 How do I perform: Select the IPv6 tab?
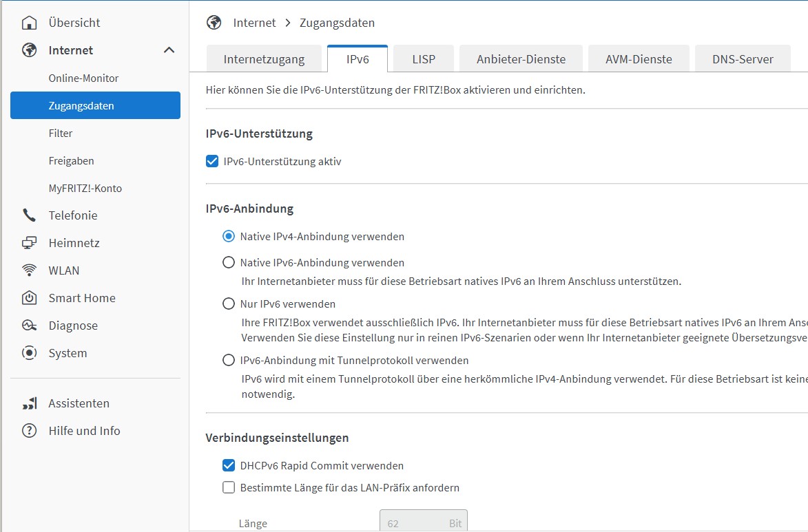point(358,58)
